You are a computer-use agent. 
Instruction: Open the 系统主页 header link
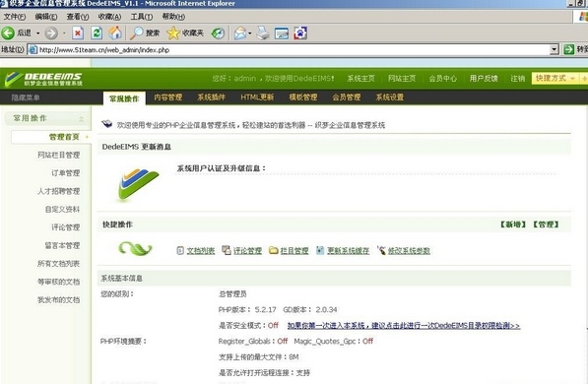360,79
